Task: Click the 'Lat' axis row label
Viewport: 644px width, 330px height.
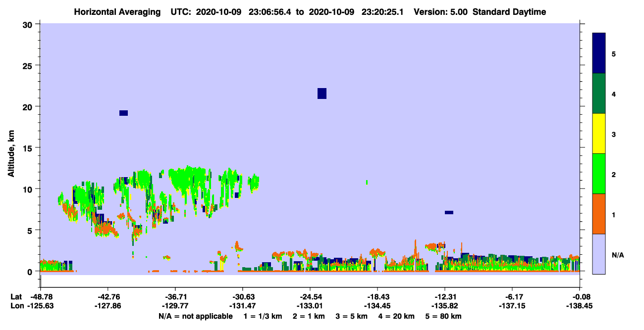Action: pos(16,297)
